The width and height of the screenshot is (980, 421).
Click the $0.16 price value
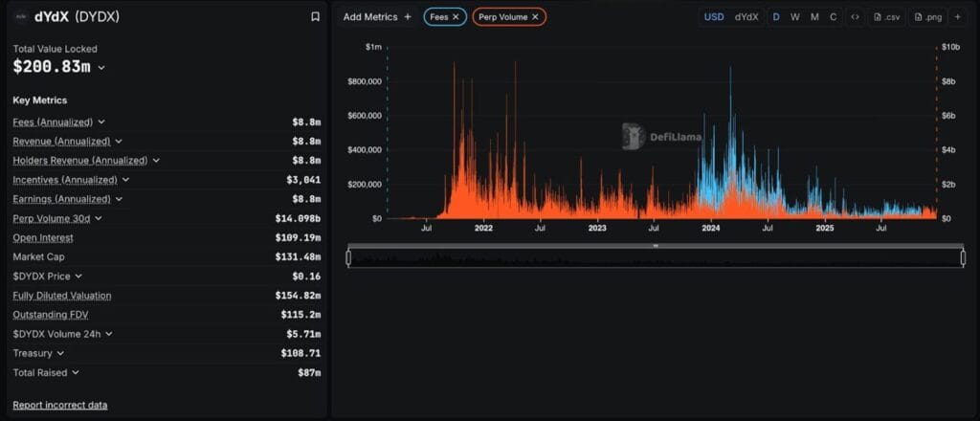pos(309,277)
